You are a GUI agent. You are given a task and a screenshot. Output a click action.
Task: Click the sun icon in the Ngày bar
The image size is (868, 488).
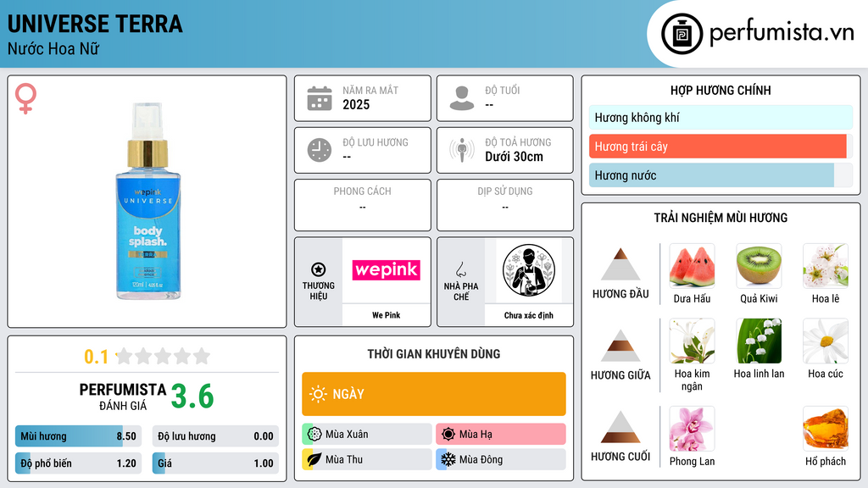pyautogui.click(x=318, y=394)
